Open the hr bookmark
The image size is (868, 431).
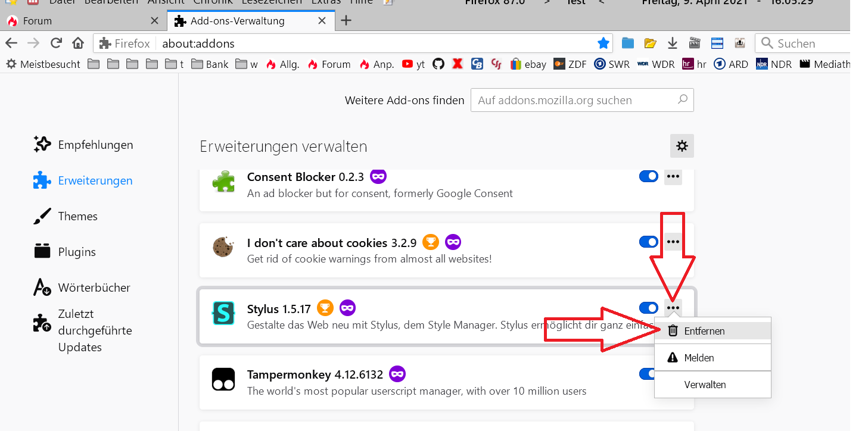[x=694, y=64]
